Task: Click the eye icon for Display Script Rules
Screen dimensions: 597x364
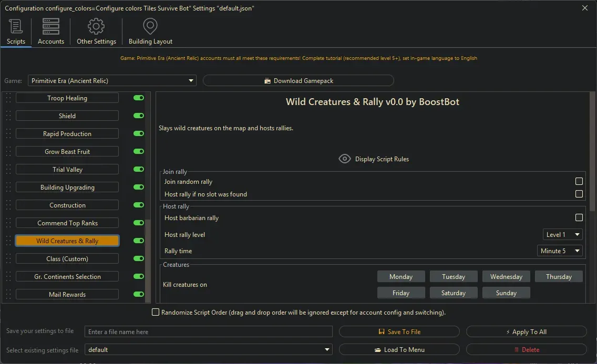Action: [345, 159]
